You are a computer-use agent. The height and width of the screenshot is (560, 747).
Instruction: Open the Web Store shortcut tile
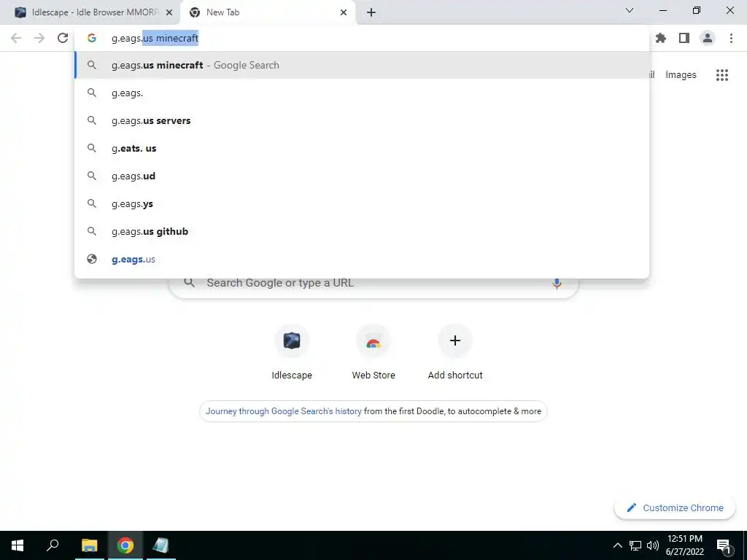coord(373,352)
